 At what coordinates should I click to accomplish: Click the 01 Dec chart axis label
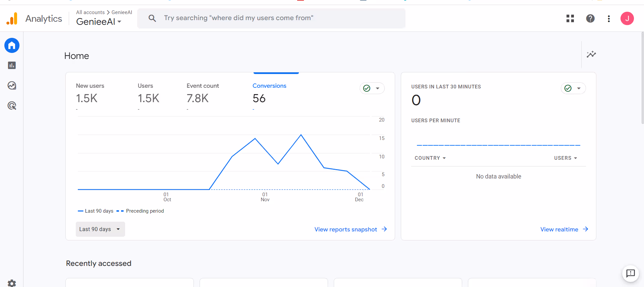coord(359,197)
